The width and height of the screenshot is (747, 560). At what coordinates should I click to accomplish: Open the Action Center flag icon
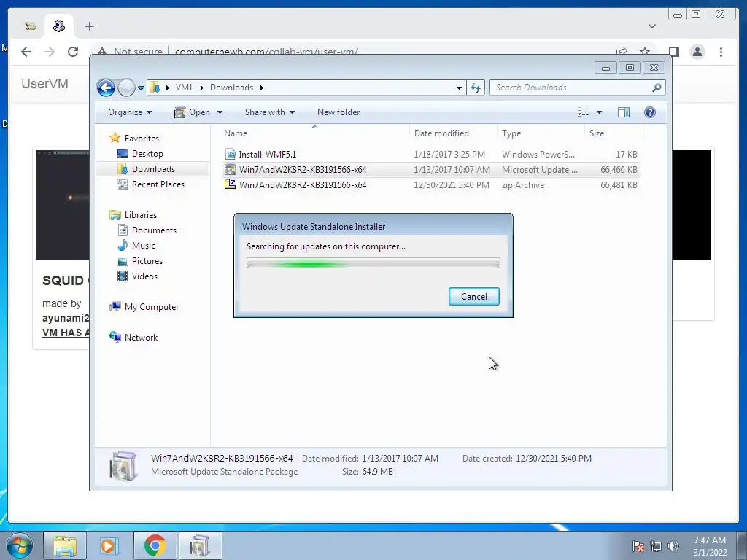pyautogui.click(x=638, y=547)
